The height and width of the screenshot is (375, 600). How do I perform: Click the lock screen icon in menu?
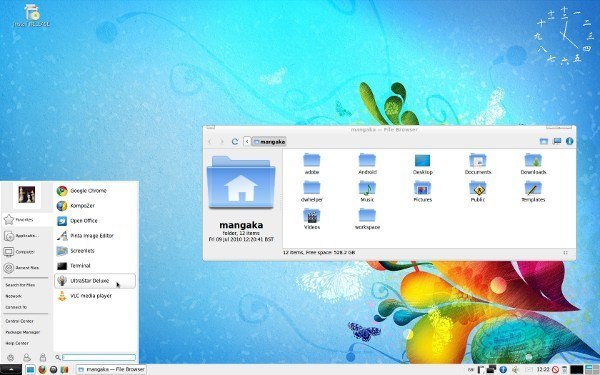click(43, 357)
